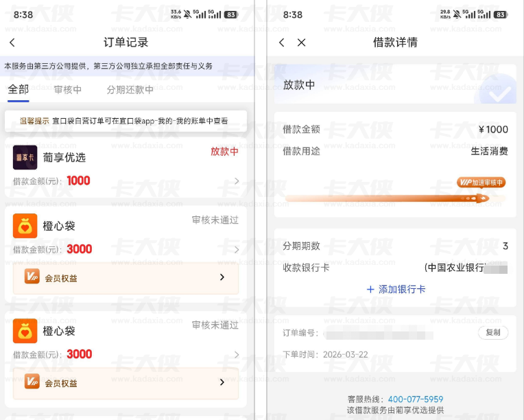Click the 分期期数 value 3

point(505,246)
